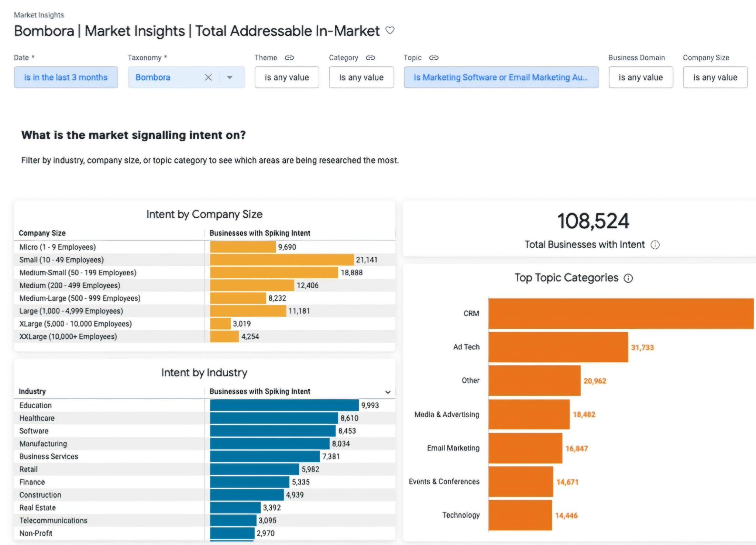Click the 14,671 Events & Conferences value label

(x=567, y=482)
